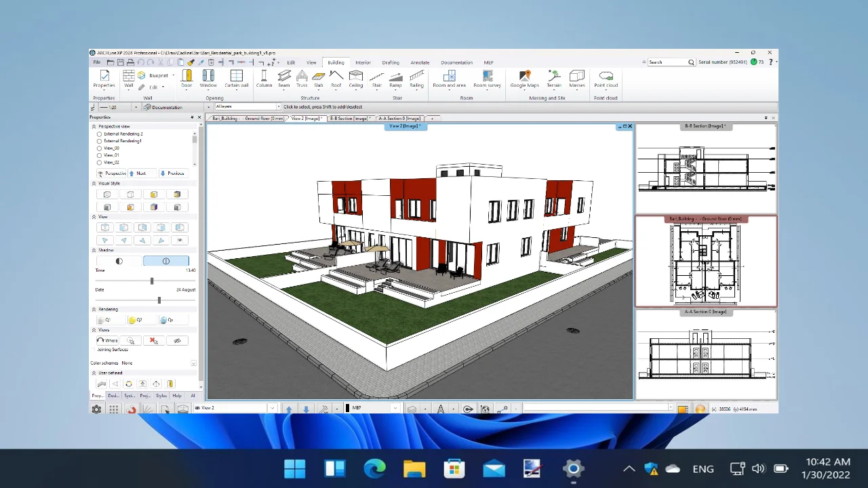Collapse the Perspective view section
The image size is (868, 488).
(x=94, y=127)
